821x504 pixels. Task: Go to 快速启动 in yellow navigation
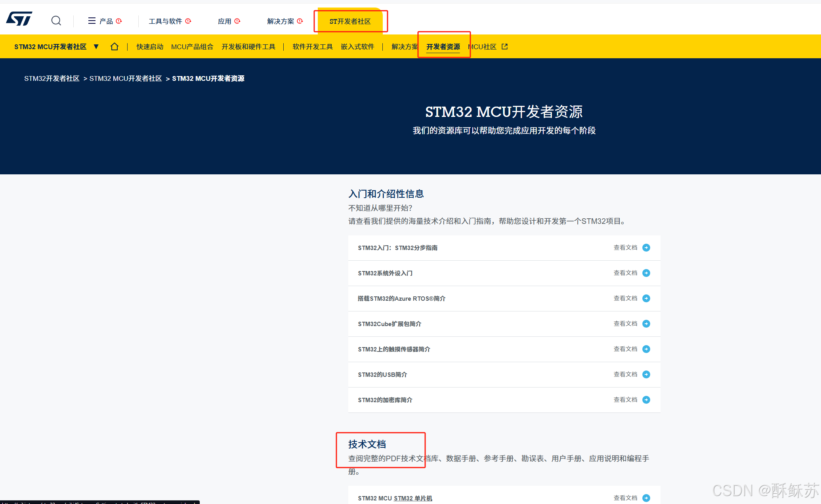pos(150,47)
